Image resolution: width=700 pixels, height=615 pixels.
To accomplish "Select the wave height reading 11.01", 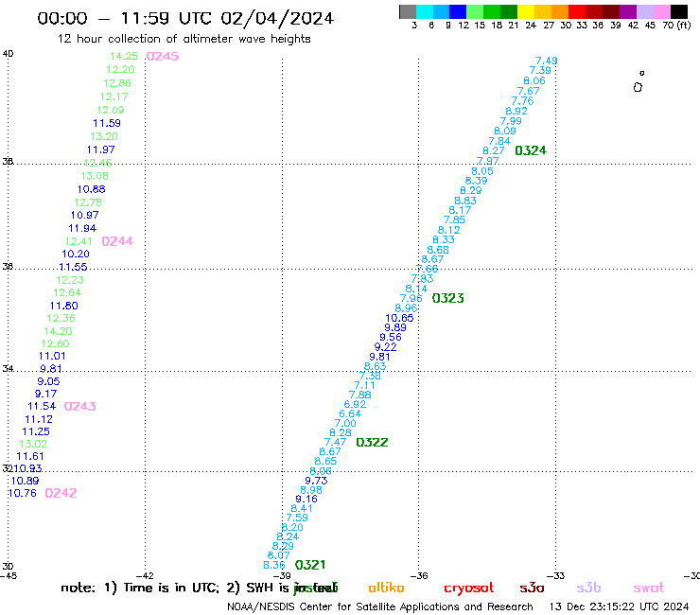I will pos(52,357).
